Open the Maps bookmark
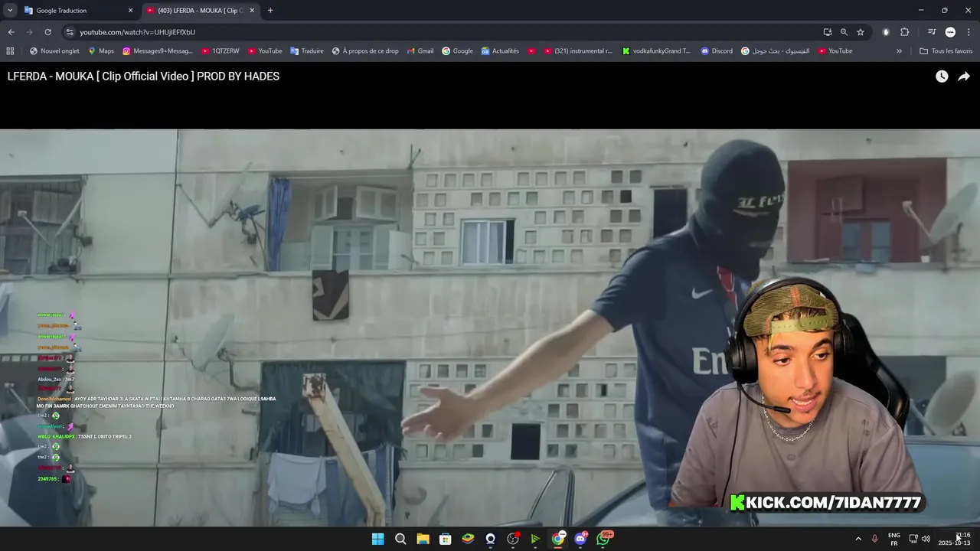 pos(101,51)
